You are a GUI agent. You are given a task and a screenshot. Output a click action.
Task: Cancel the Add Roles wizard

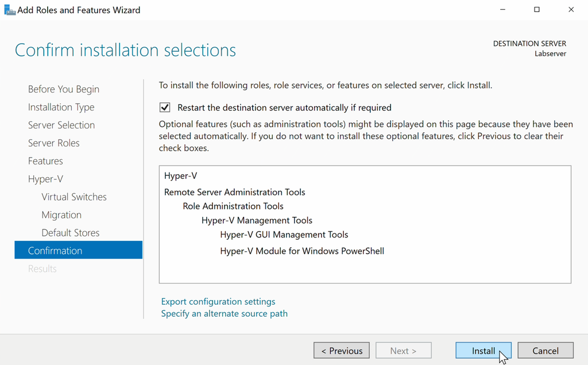coord(545,351)
